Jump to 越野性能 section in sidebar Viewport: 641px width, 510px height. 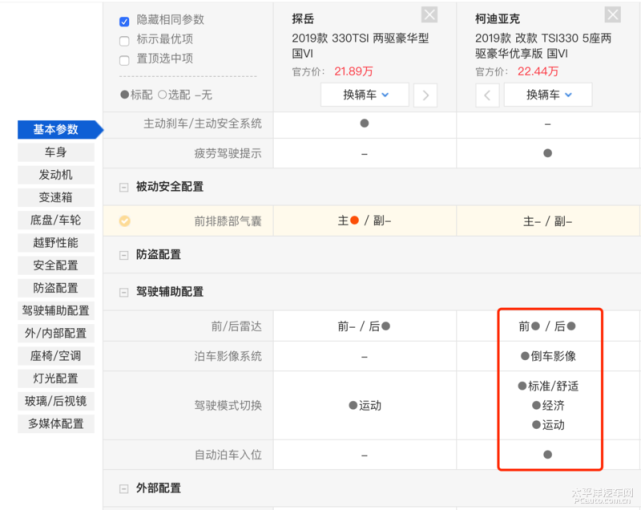point(56,243)
